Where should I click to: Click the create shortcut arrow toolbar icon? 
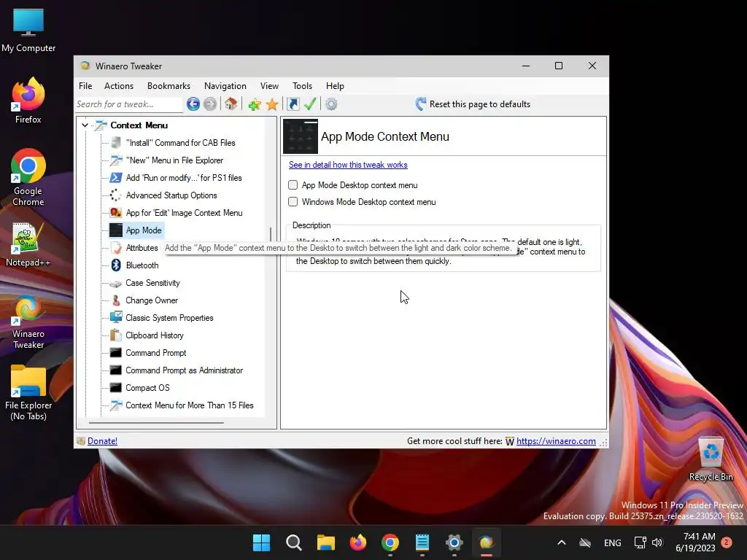coord(293,104)
